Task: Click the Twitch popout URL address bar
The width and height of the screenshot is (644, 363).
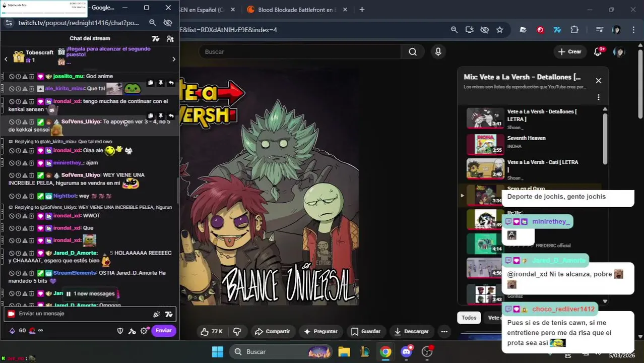Action: tap(78, 23)
